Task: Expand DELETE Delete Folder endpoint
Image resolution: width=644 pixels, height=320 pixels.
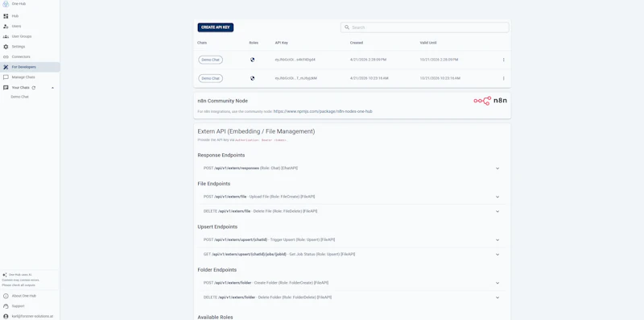Action: 497,297
